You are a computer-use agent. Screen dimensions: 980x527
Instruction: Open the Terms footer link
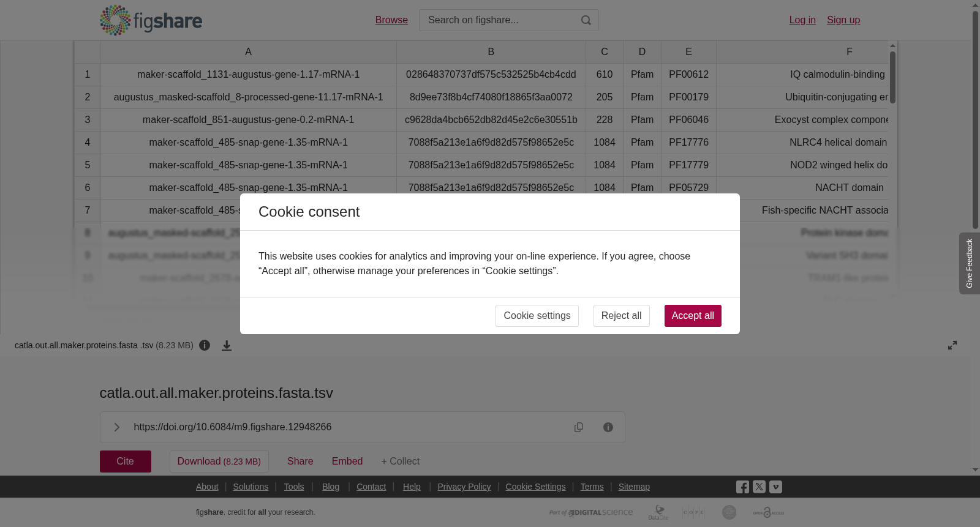coord(592,487)
